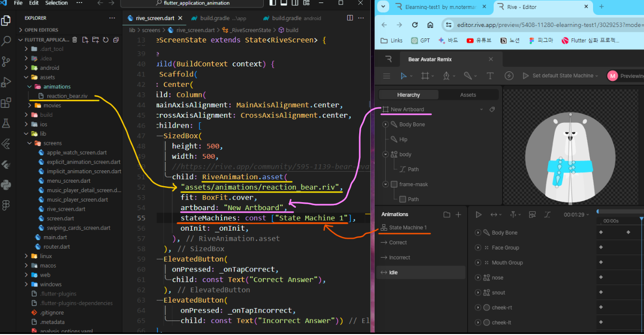The image size is (644, 335).
Task: Select the Idle animation
Action: click(421, 273)
